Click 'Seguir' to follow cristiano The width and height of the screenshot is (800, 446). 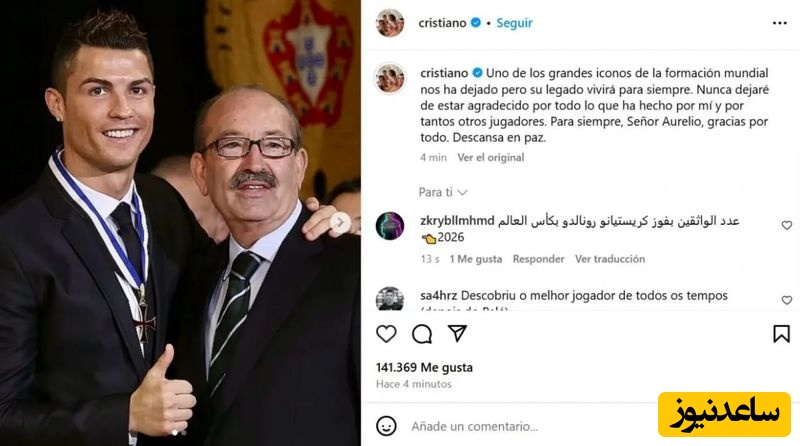(x=514, y=23)
